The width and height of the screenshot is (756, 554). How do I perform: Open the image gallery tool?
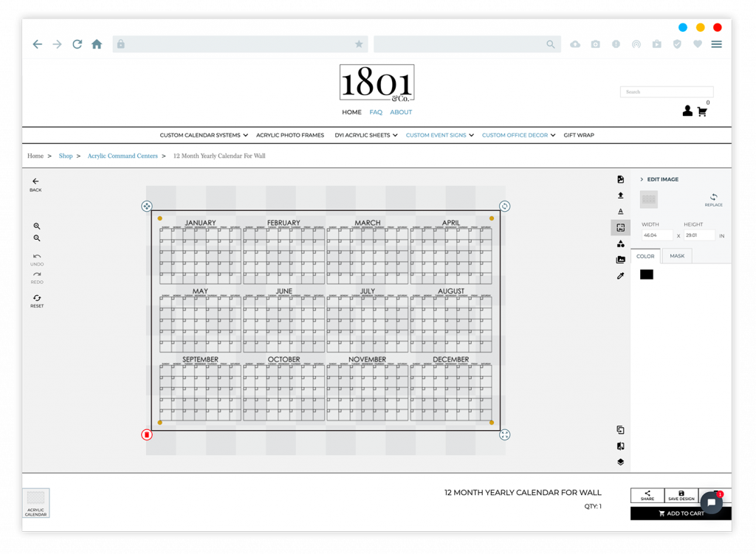pyautogui.click(x=620, y=260)
